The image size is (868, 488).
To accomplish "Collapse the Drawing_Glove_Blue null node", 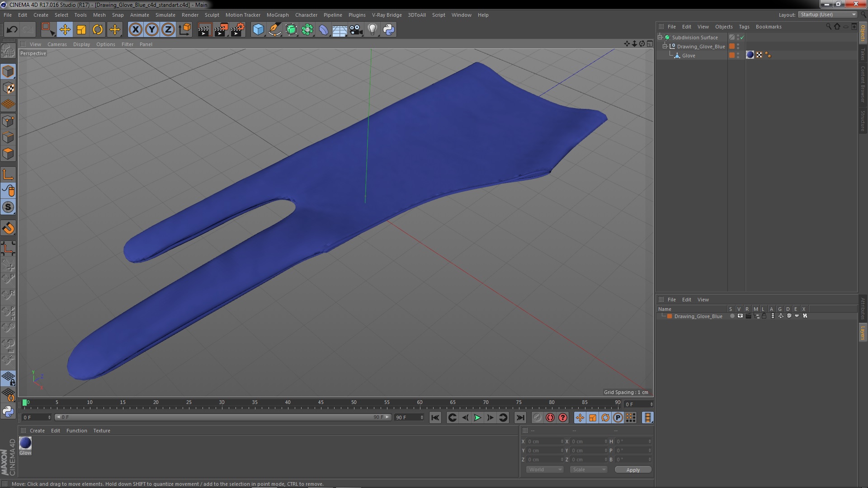I will pyautogui.click(x=665, y=46).
